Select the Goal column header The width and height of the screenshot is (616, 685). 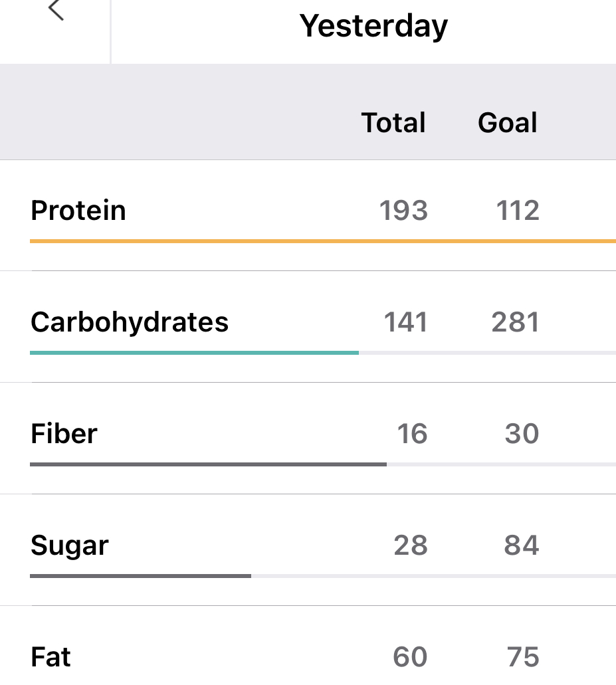point(508,123)
